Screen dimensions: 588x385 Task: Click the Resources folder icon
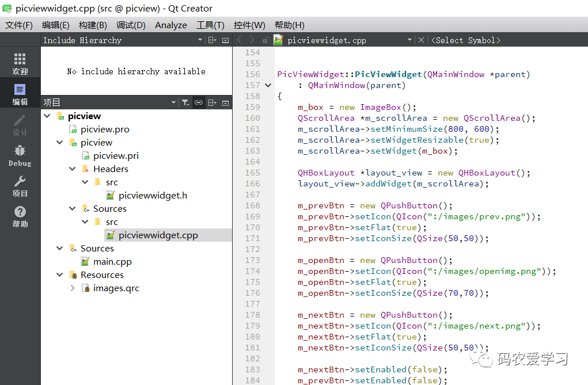pos(73,275)
